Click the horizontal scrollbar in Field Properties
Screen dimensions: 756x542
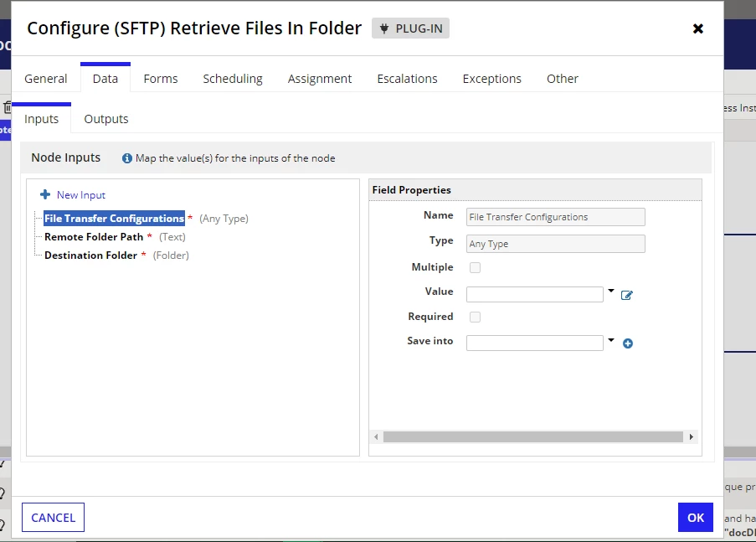click(532, 436)
